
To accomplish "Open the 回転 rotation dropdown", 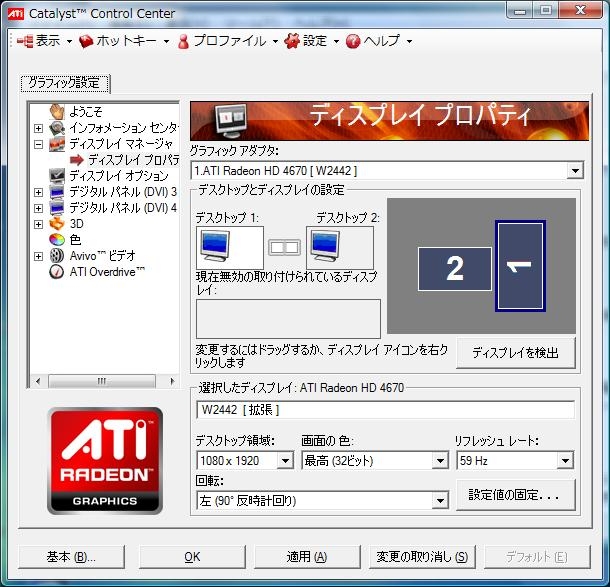I will (440, 501).
